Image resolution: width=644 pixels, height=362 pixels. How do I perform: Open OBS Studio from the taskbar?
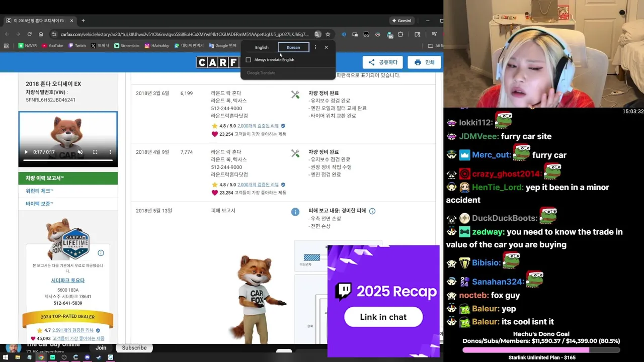64,357
